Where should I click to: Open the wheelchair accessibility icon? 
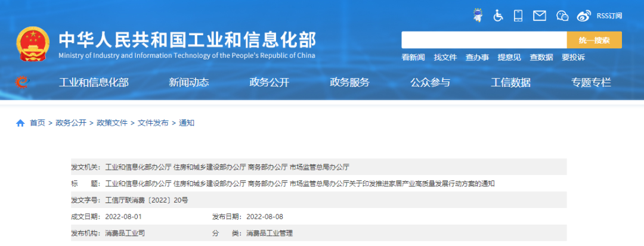point(498,16)
